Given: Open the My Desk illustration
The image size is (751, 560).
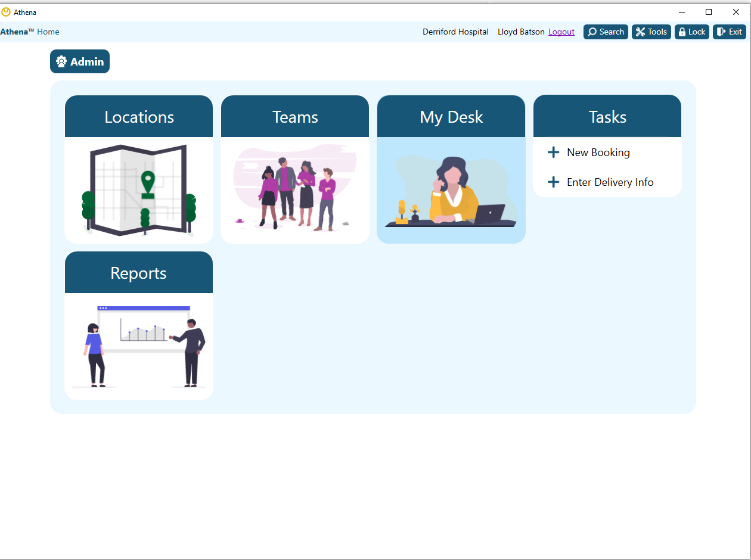Looking at the screenshot, I should pos(451,190).
